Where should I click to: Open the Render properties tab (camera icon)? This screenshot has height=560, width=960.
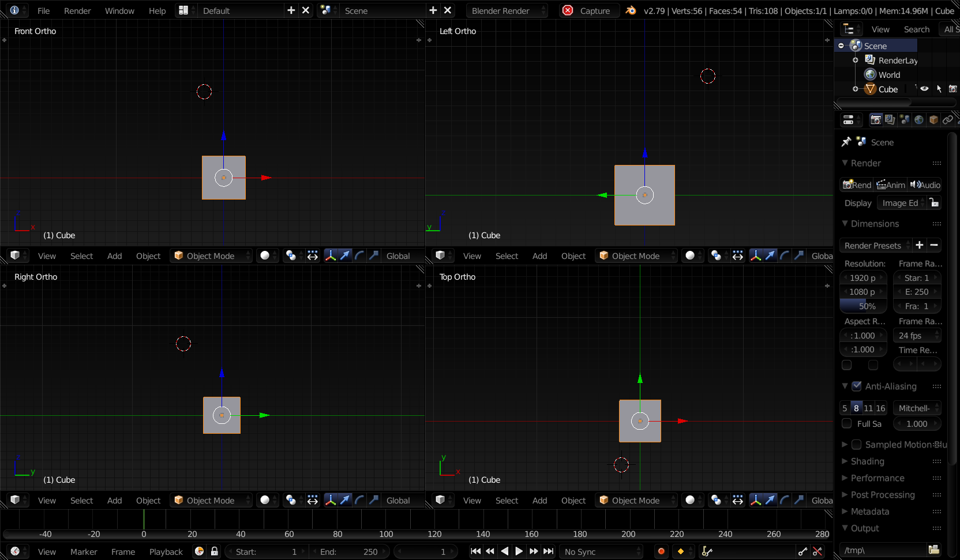click(876, 119)
